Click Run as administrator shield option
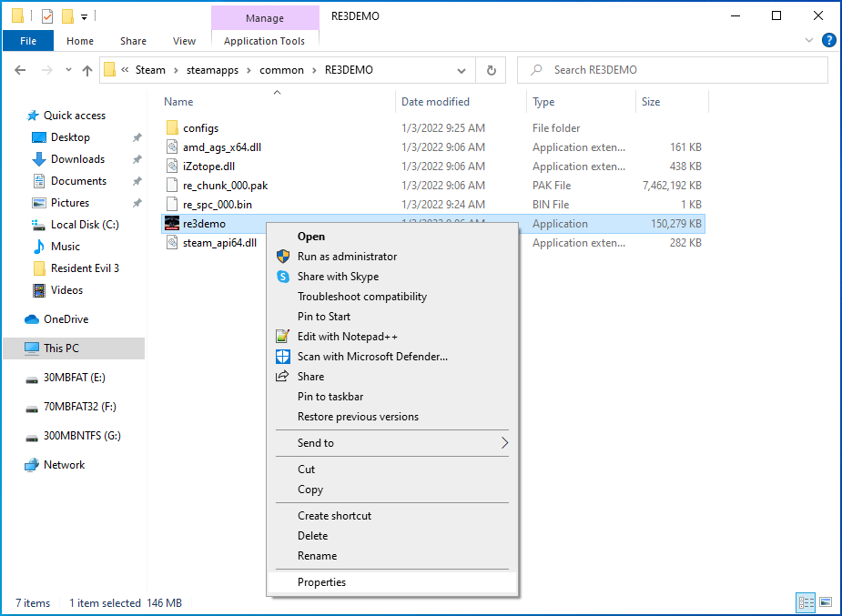This screenshot has width=842, height=616. (x=347, y=257)
